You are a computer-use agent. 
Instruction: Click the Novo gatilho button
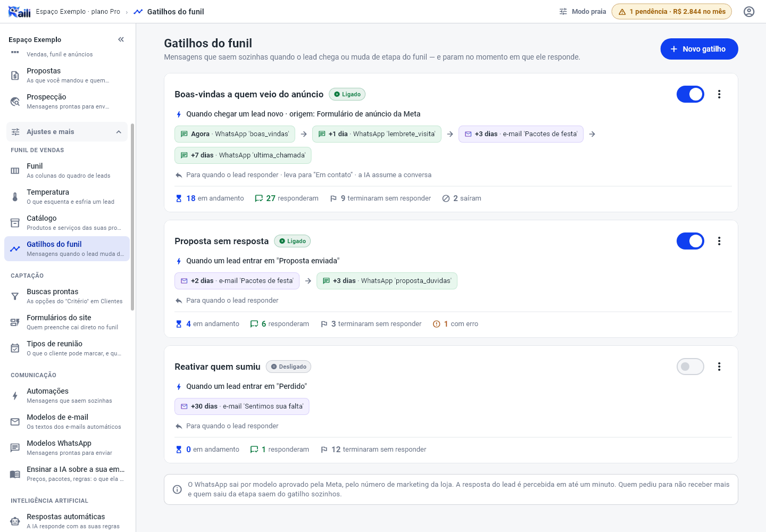pyautogui.click(x=699, y=49)
